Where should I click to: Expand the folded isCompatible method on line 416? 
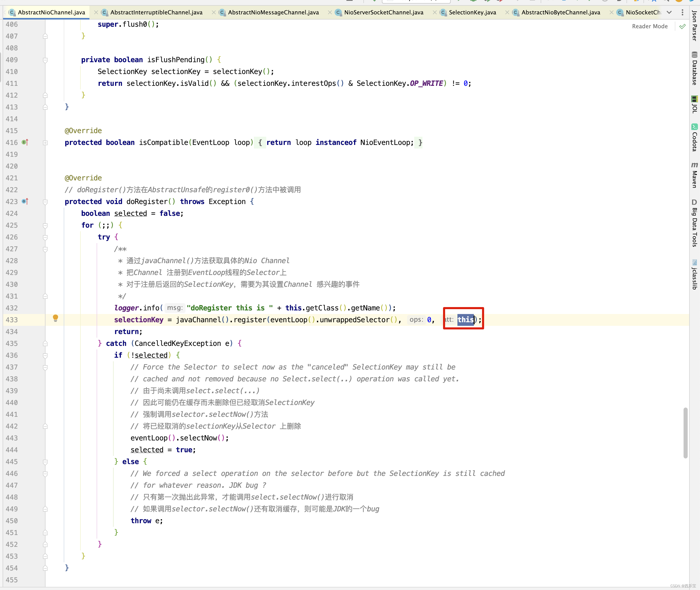pos(45,143)
